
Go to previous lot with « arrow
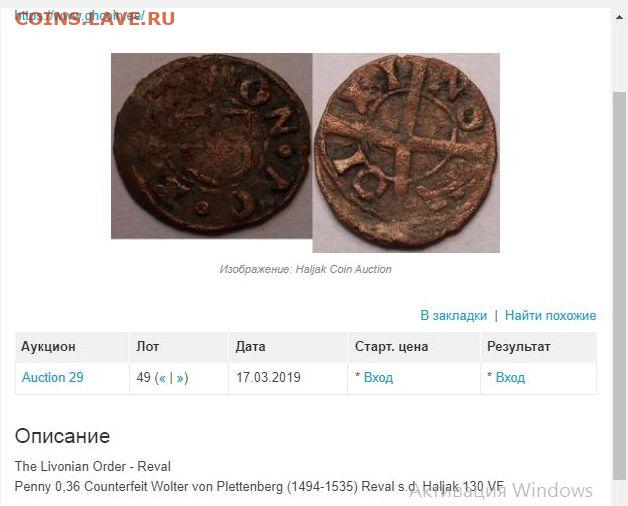point(162,378)
